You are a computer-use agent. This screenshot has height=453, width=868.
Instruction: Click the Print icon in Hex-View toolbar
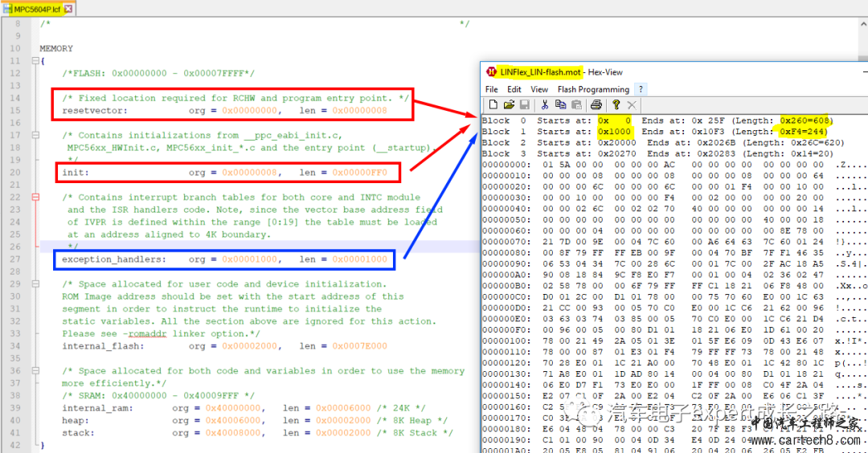point(596,104)
